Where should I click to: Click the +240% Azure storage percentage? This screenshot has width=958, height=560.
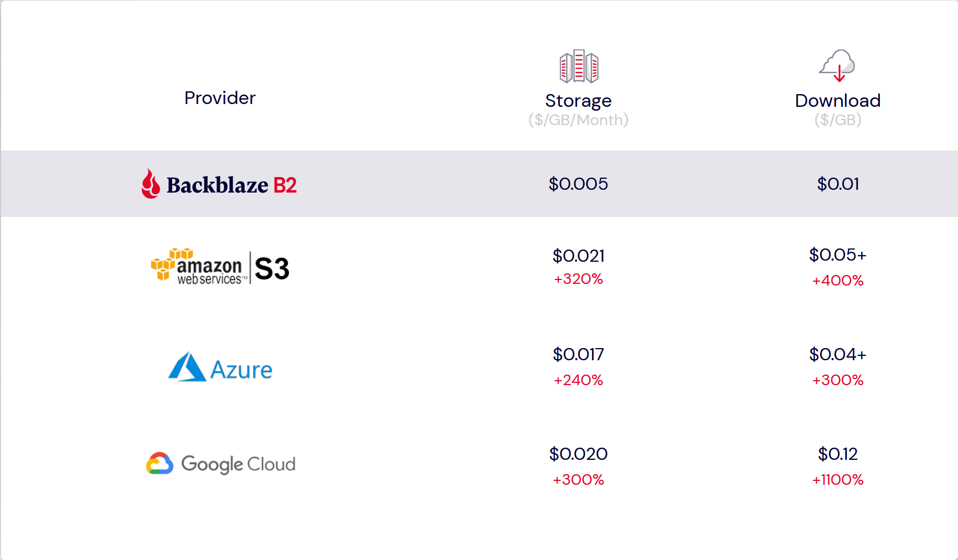578,380
